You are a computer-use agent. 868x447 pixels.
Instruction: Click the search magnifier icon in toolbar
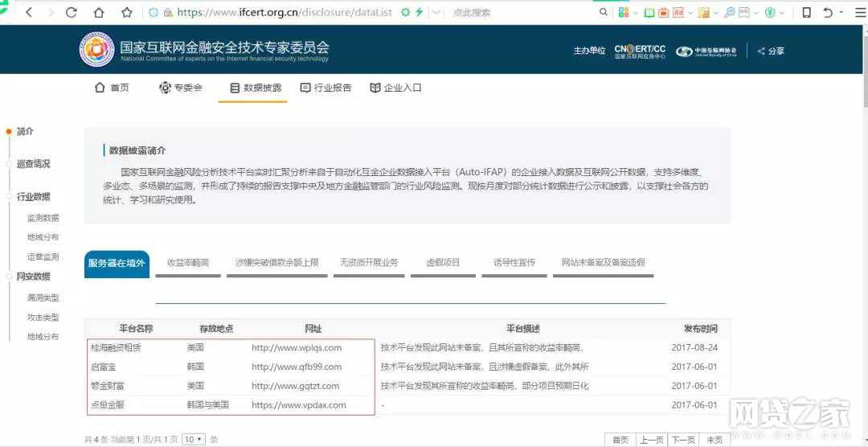tap(604, 13)
